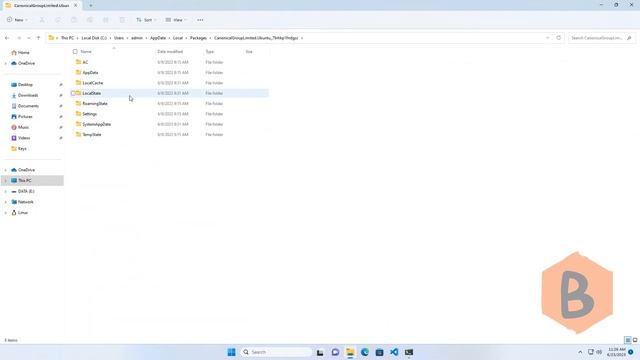Select This PC in the address bar

click(x=67, y=38)
